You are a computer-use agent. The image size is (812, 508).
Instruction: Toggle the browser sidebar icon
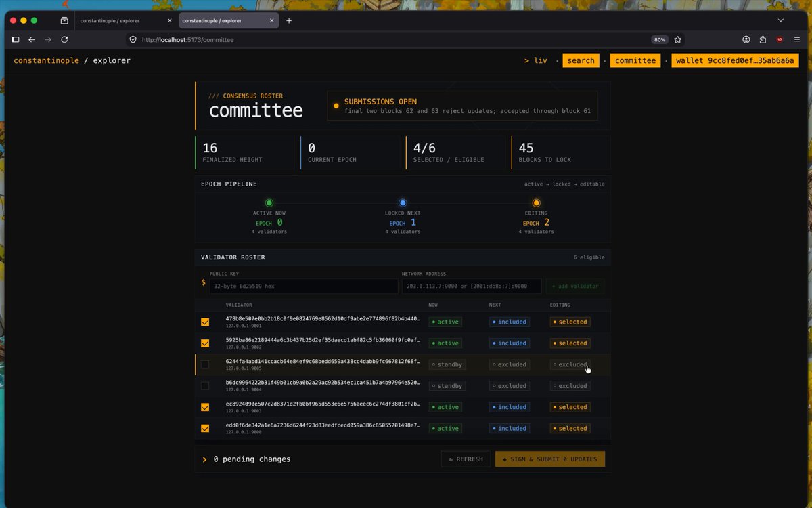[16, 40]
